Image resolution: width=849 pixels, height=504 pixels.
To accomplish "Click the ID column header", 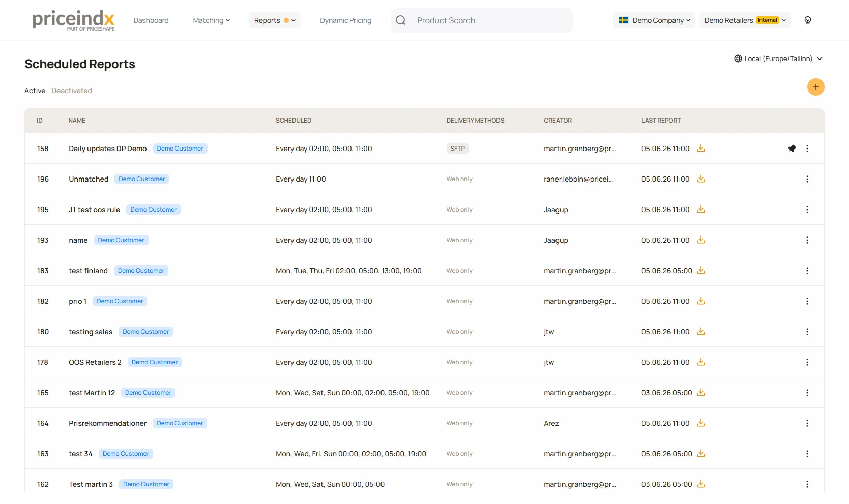I will pyautogui.click(x=39, y=121).
